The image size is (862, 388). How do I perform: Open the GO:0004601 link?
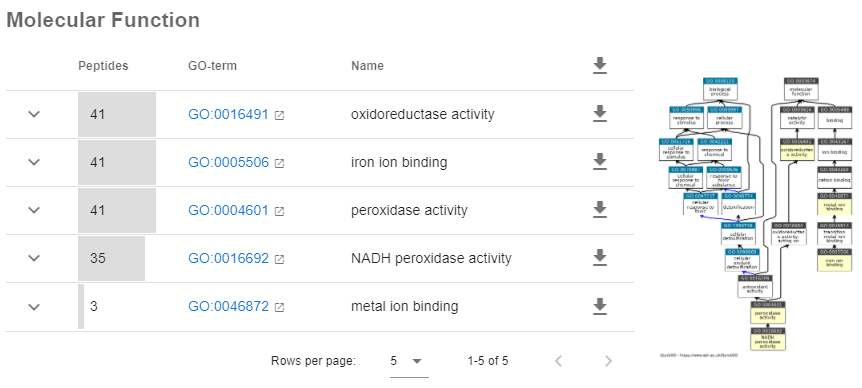coord(228,210)
